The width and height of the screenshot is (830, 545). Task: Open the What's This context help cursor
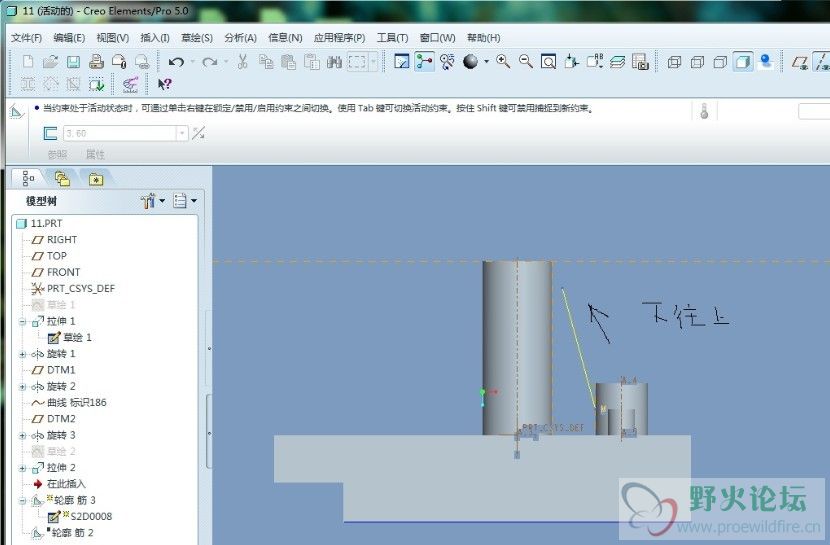point(165,84)
